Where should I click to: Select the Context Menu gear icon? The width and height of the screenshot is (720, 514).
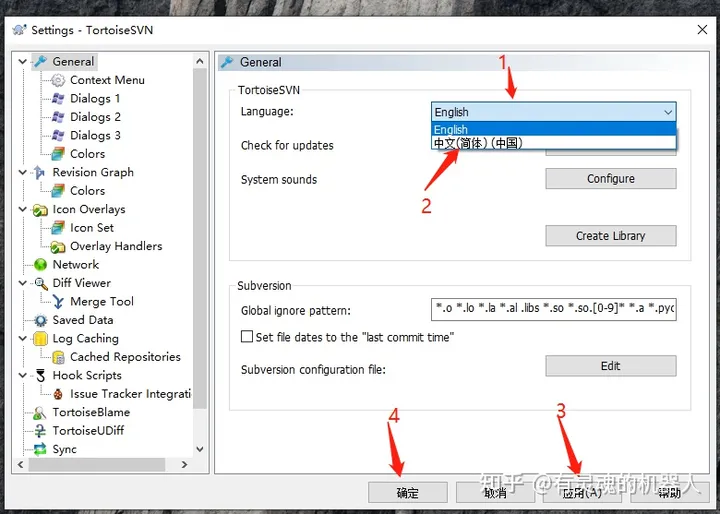[59, 80]
